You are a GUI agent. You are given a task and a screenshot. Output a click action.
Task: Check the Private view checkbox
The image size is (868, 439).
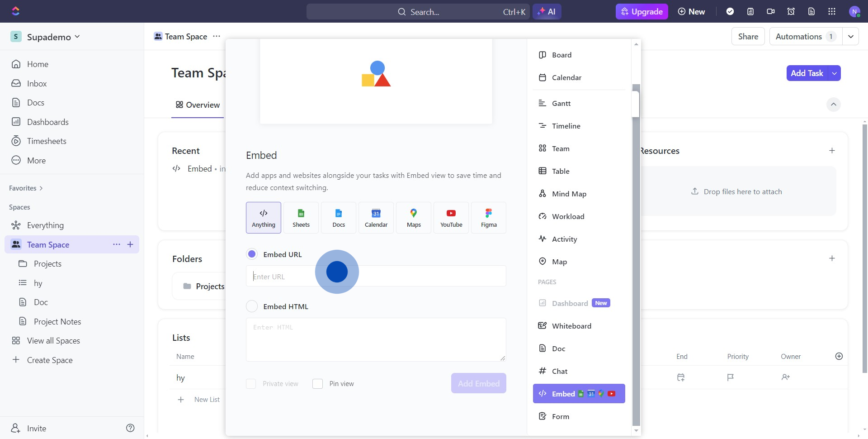251,384
